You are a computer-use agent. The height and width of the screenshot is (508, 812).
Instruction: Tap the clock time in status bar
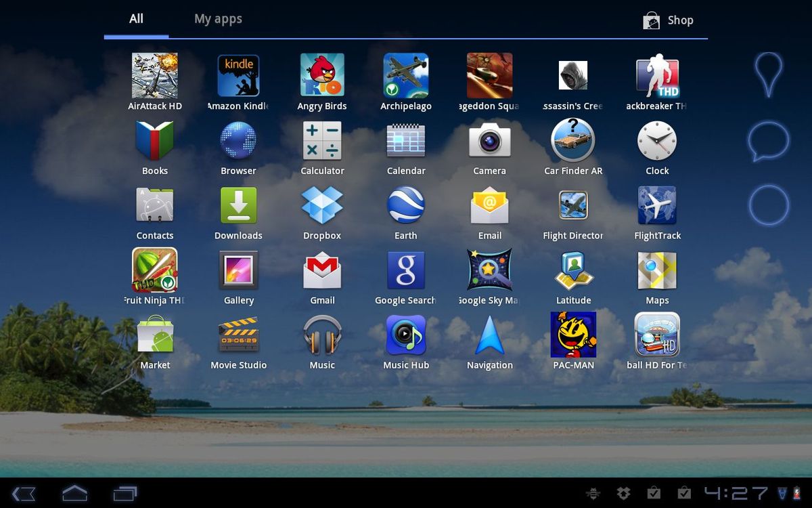[736, 493]
